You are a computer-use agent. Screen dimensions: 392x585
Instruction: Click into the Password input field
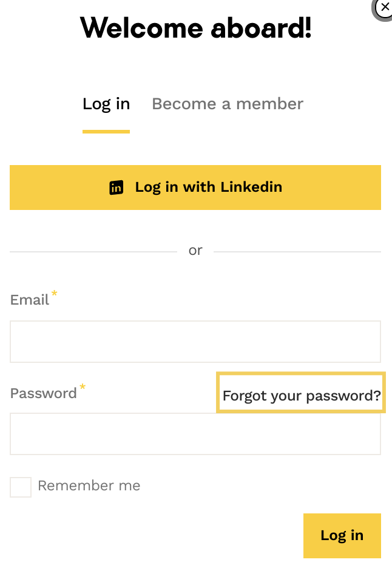[195, 435]
